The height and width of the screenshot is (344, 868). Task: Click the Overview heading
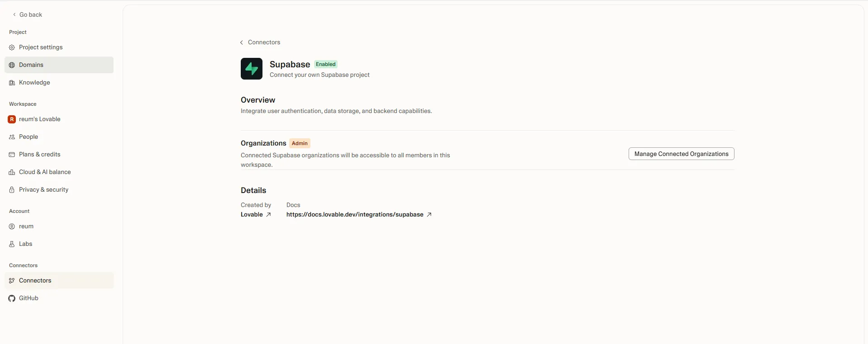click(x=258, y=100)
